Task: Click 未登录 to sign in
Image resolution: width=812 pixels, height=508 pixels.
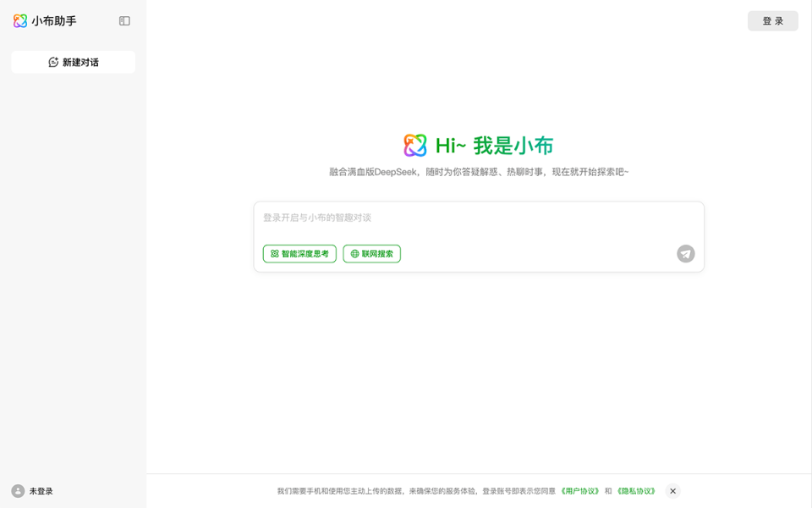Action: coord(39,490)
